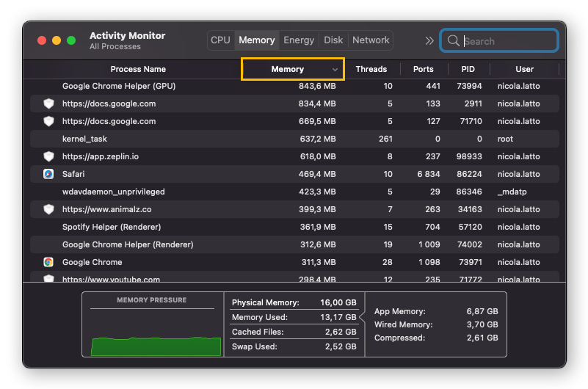Switch to the Energy tab
The width and height of the screenshot is (588, 389).
[299, 40]
